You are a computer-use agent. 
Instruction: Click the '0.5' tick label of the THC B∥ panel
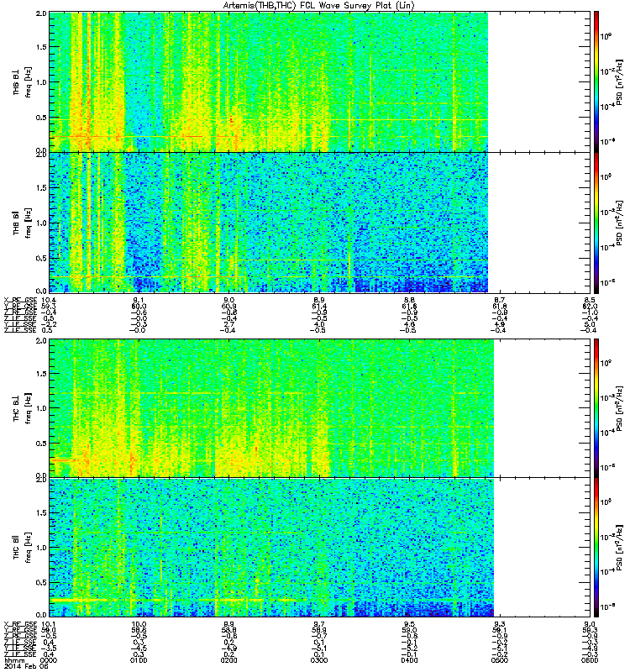tap(41, 582)
